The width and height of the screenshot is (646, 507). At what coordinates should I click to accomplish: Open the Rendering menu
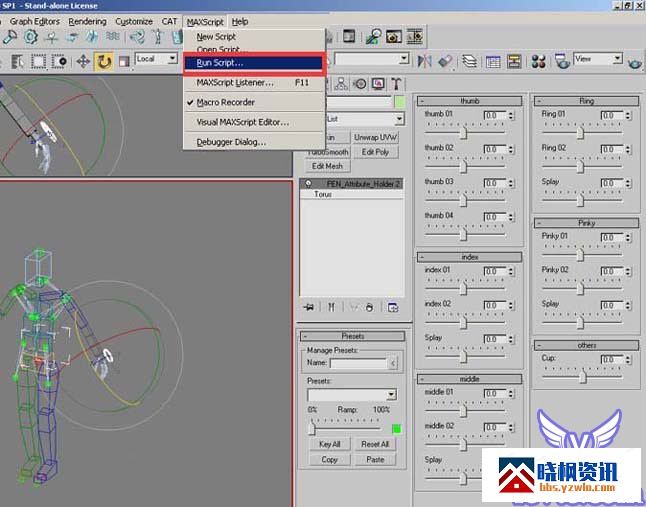point(87,21)
